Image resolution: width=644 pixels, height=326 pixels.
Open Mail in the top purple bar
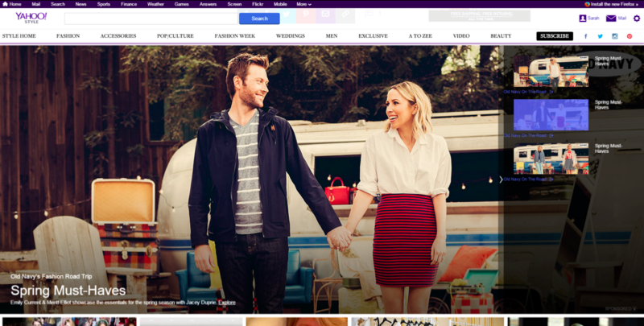pos(36,4)
